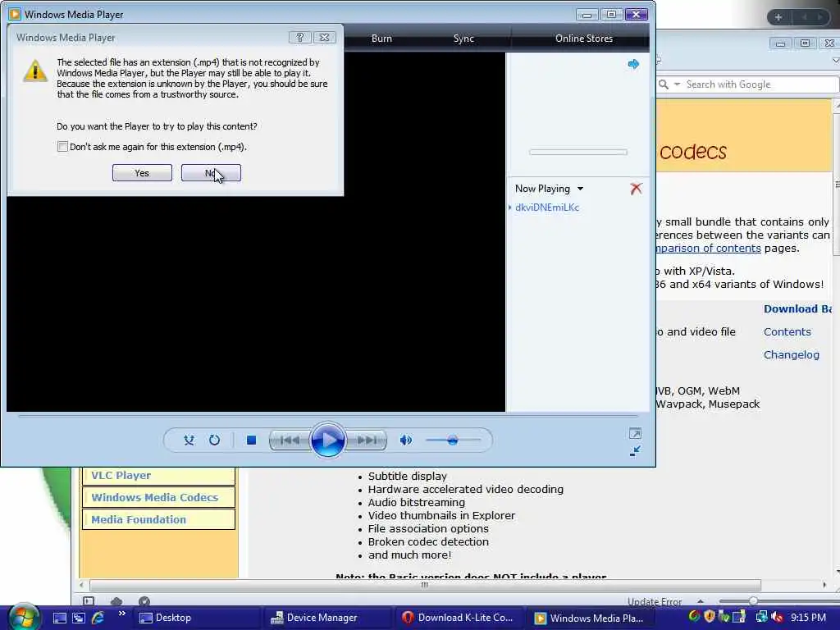Screen dimensions: 840x630
Task: Click the Stop button
Action: (251, 441)
